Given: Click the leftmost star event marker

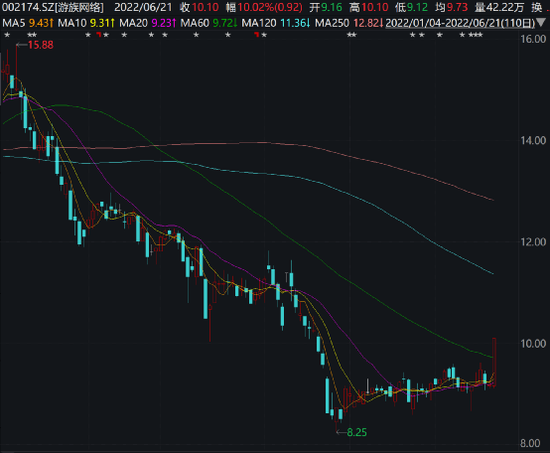Looking at the screenshot, I should [7, 35].
